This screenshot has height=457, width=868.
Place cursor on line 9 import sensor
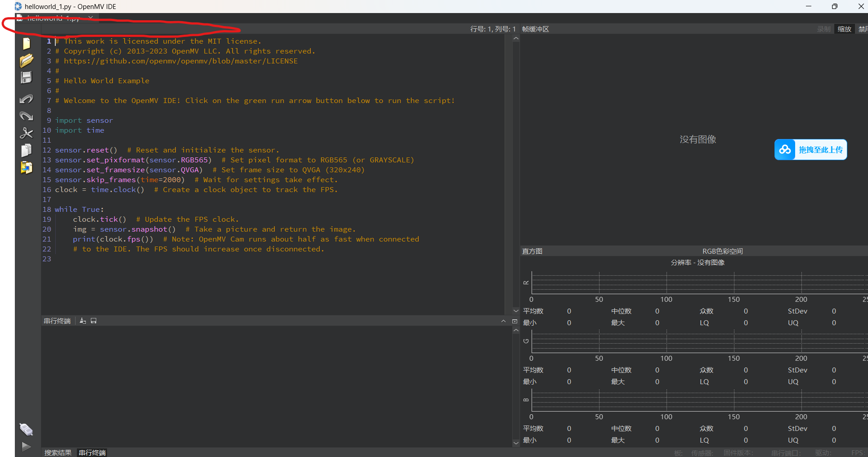pyautogui.click(x=84, y=120)
